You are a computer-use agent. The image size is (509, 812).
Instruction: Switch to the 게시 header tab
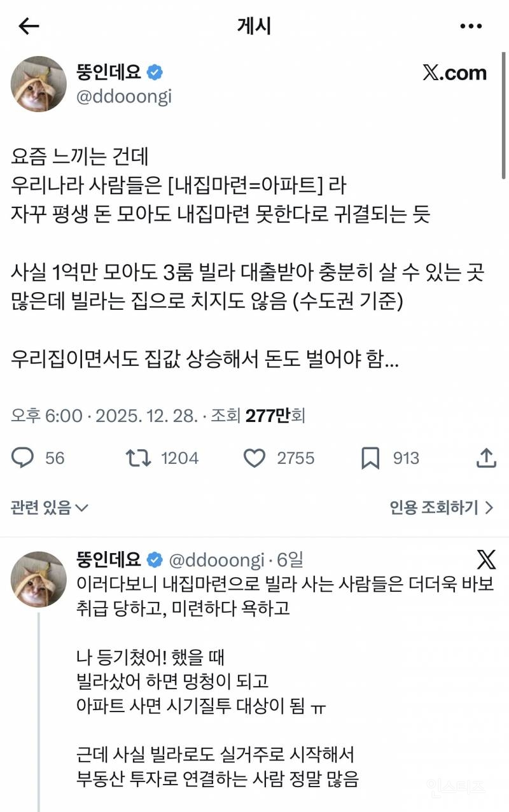(254, 27)
